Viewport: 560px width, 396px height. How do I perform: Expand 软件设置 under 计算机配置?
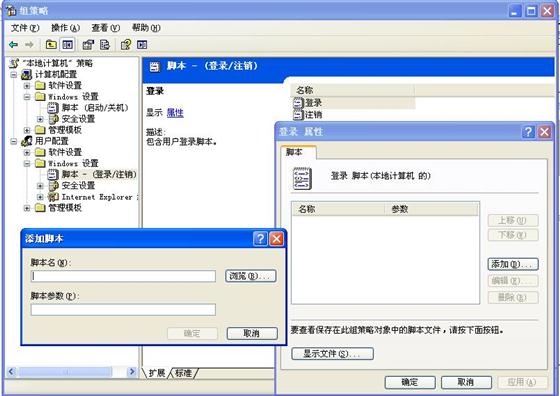click(x=27, y=86)
